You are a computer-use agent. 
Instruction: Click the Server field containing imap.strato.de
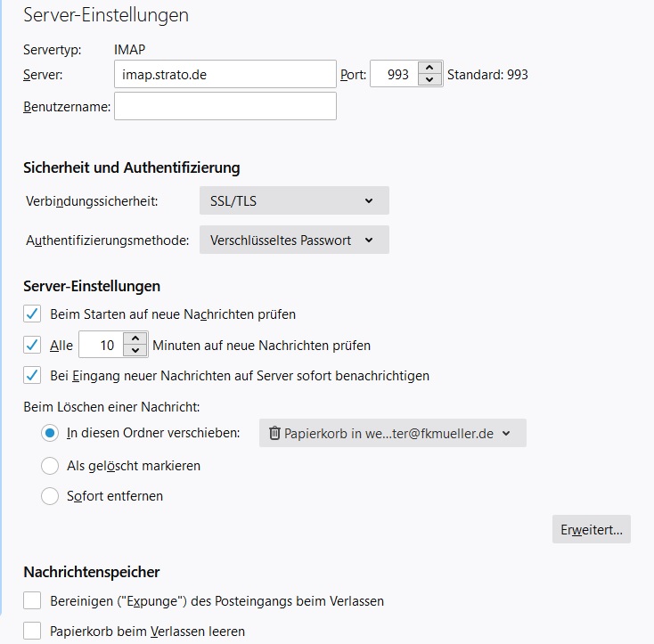(x=225, y=74)
